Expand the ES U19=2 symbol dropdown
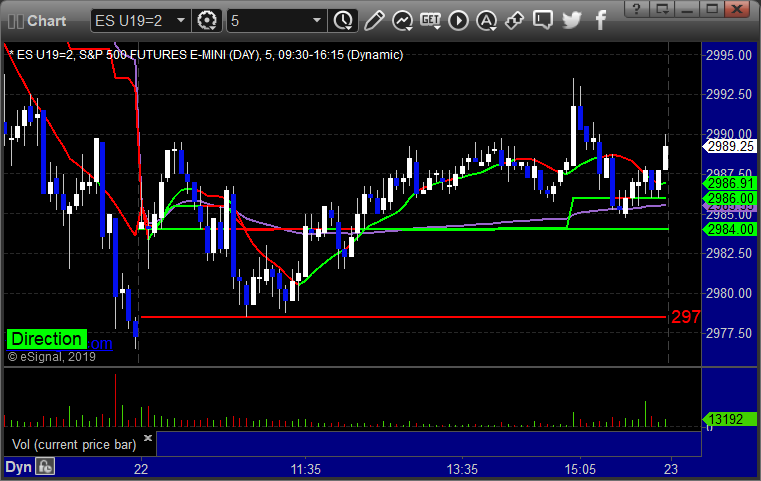Image resolution: width=761 pixels, height=481 pixels. coord(181,20)
